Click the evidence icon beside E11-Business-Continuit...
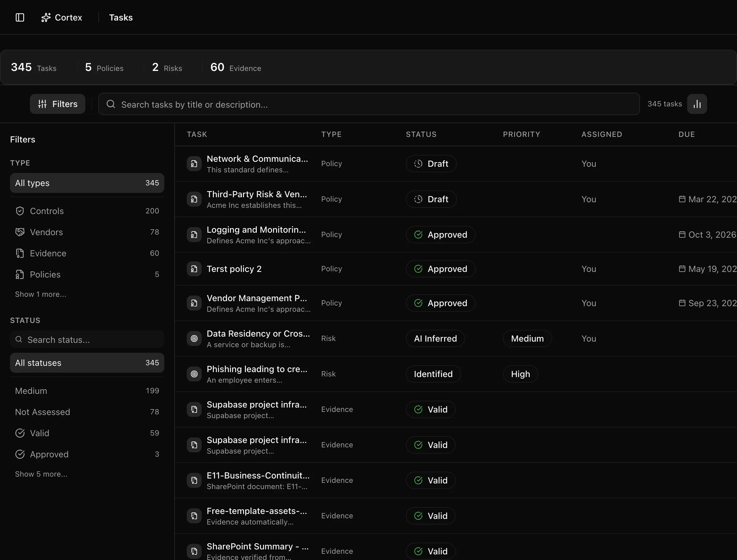The image size is (737, 560). (194, 480)
